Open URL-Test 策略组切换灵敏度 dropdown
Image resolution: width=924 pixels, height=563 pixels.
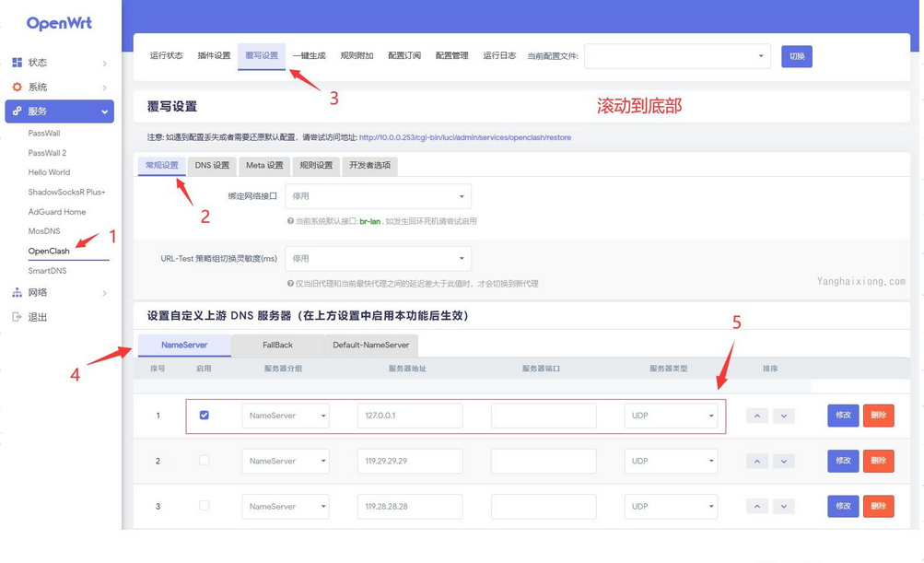[379, 258]
